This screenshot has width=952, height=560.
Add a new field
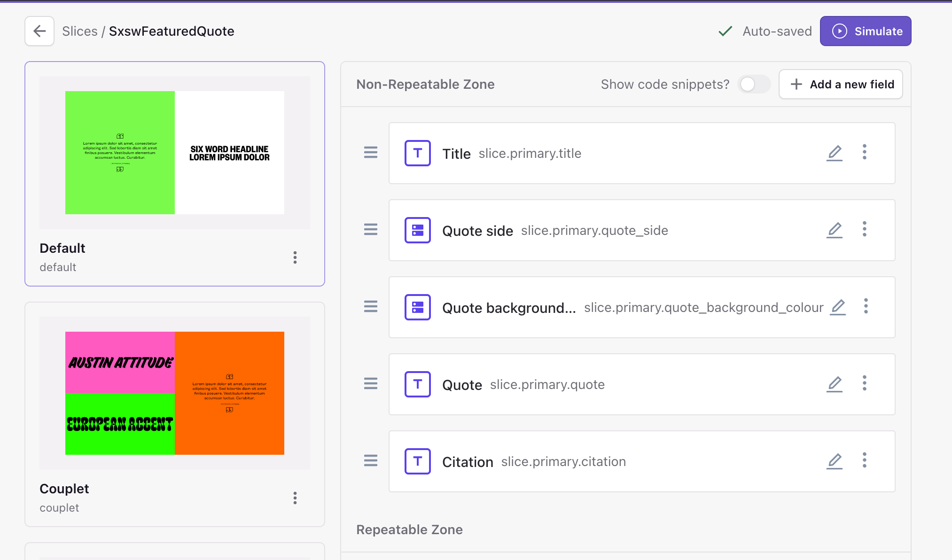click(x=841, y=84)
